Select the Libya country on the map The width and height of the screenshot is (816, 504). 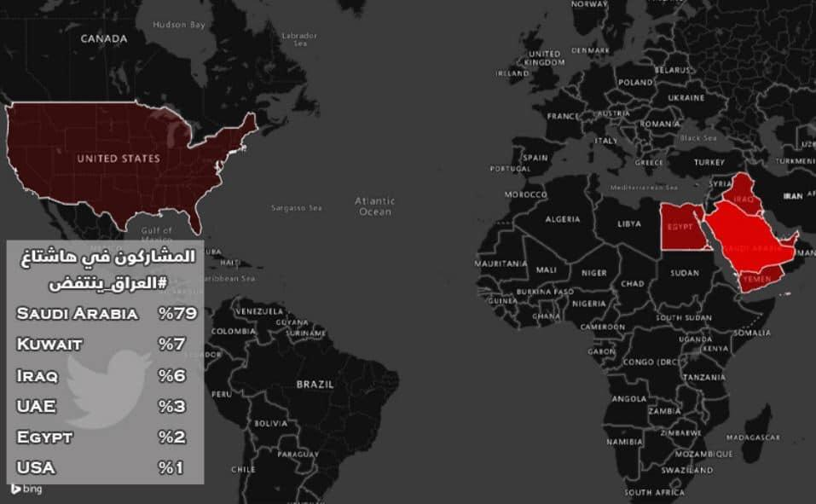click(629, 223)
